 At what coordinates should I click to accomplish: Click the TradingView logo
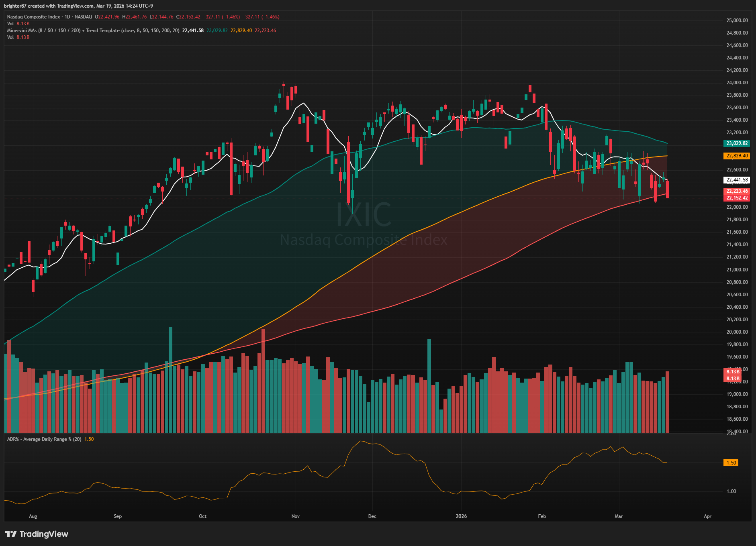(x=37, y=534)
